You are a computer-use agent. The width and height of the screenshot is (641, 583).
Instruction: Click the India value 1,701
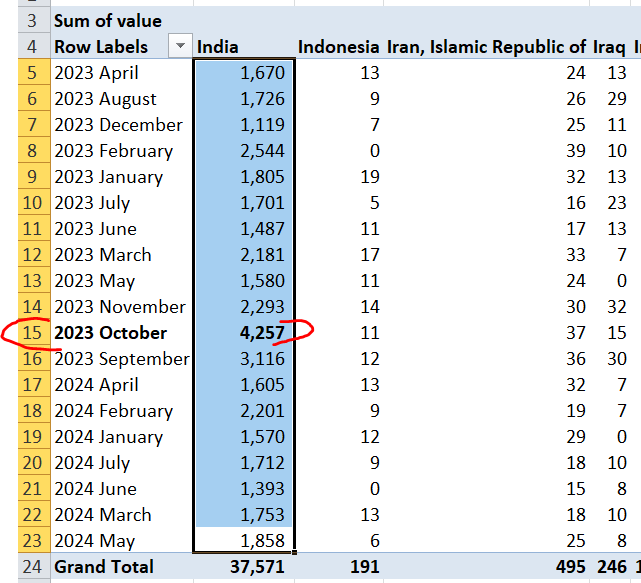pyautogui.click(x=262, y=203)
